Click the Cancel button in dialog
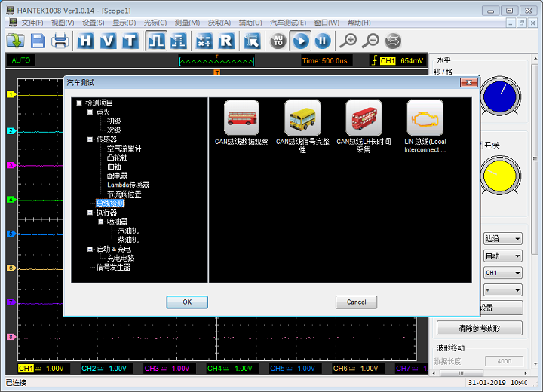The image size is (543, 392). 356,302
